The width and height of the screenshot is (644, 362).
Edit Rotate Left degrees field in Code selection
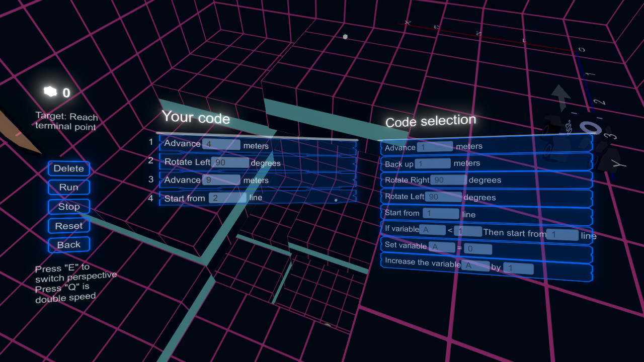coord(443,197)
